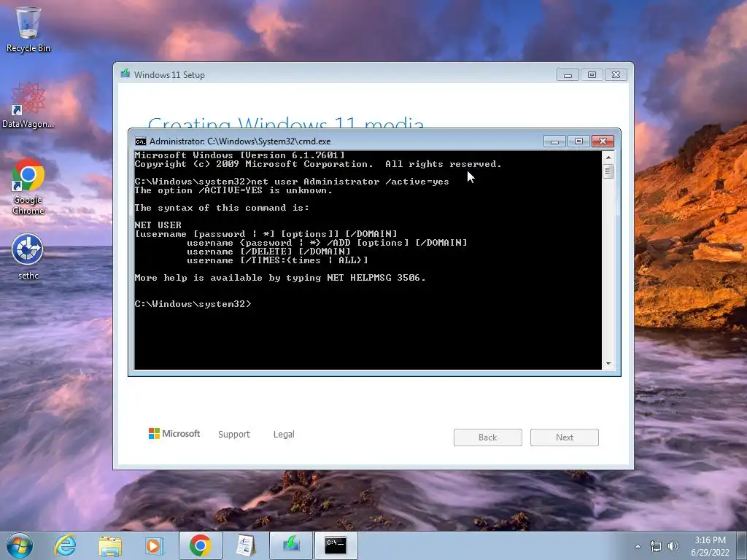Open Windows Explorer folder icon on taskbar
Screen dimensions: 747x560
pyautogui.click(x=110, y=545)
